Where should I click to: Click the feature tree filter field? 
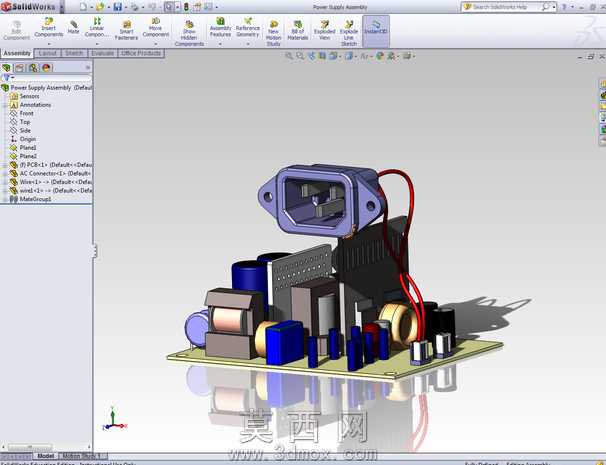pos(47,78)
